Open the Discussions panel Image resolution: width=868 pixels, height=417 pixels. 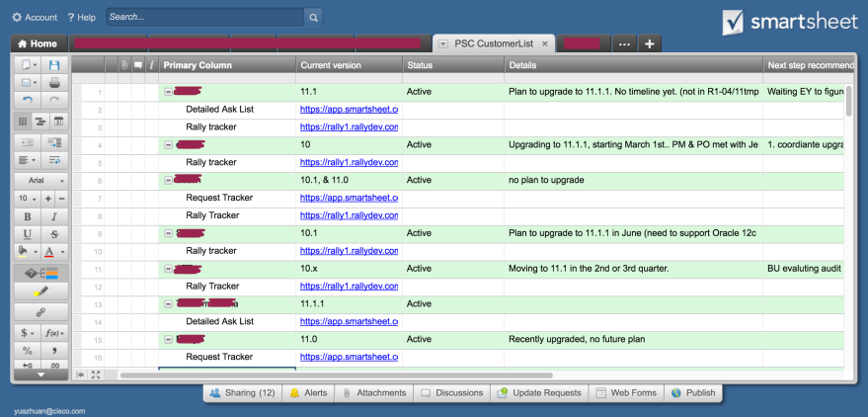(x=451, y=393)
